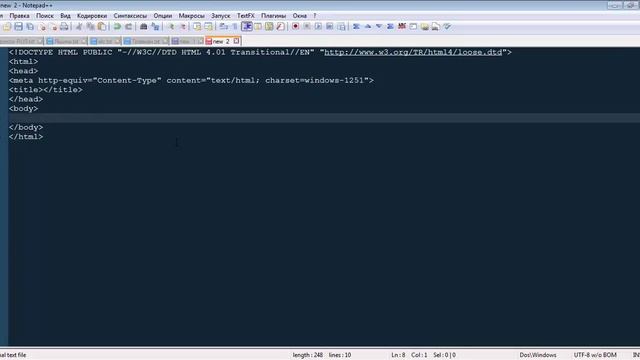Click the Open file toolbar icon
This screenshot has height=360, width=640.
[x=7, y=27]
